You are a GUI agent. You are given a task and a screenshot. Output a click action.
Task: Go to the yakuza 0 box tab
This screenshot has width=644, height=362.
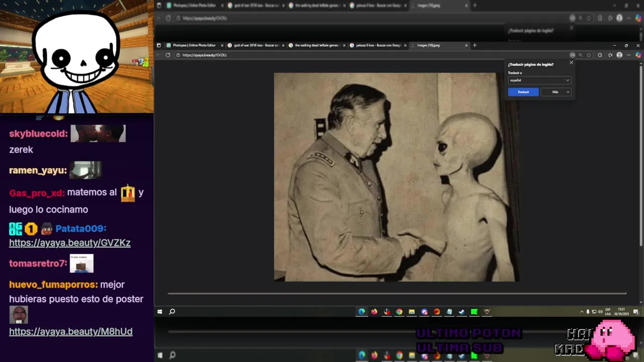[378, 45]
